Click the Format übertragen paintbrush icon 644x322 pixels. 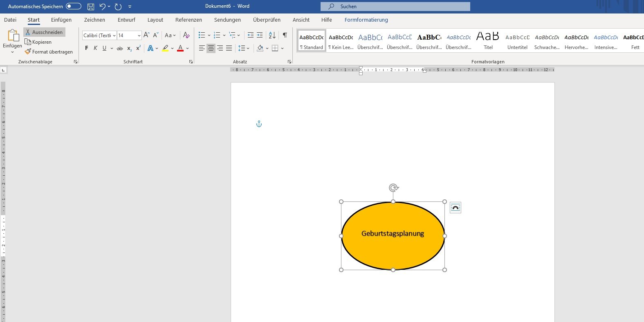[28, 52]
